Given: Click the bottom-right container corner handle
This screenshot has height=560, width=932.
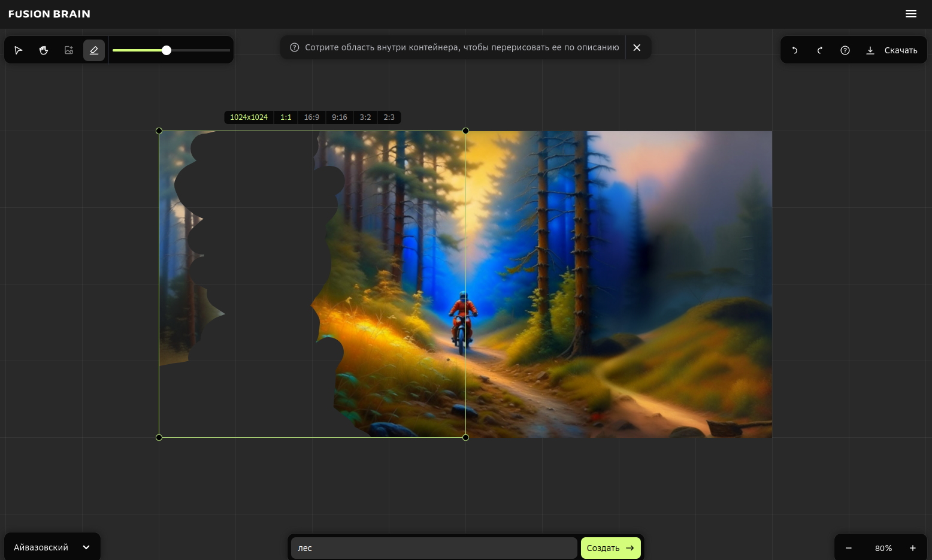Looking at the screenshot, I should point(465,437).
